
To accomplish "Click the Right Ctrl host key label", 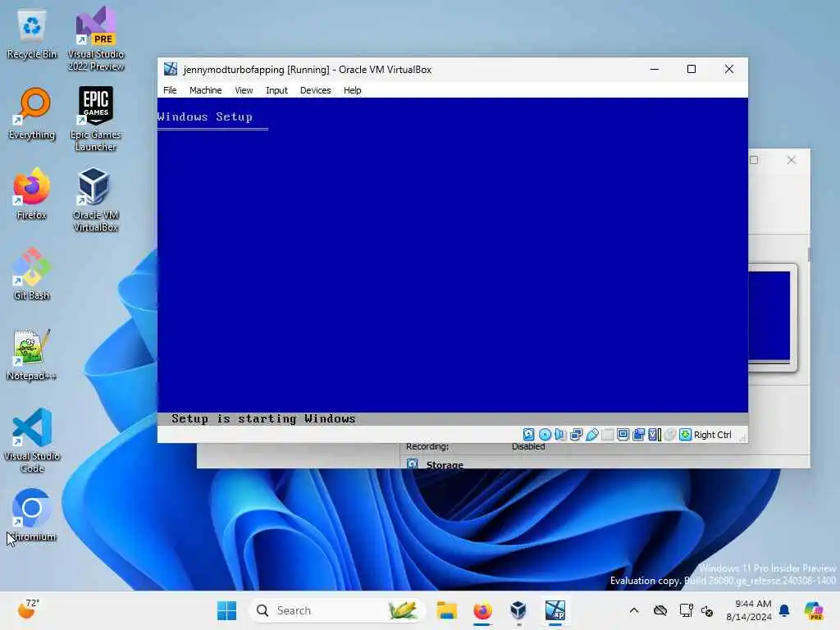I will point(713,435).
